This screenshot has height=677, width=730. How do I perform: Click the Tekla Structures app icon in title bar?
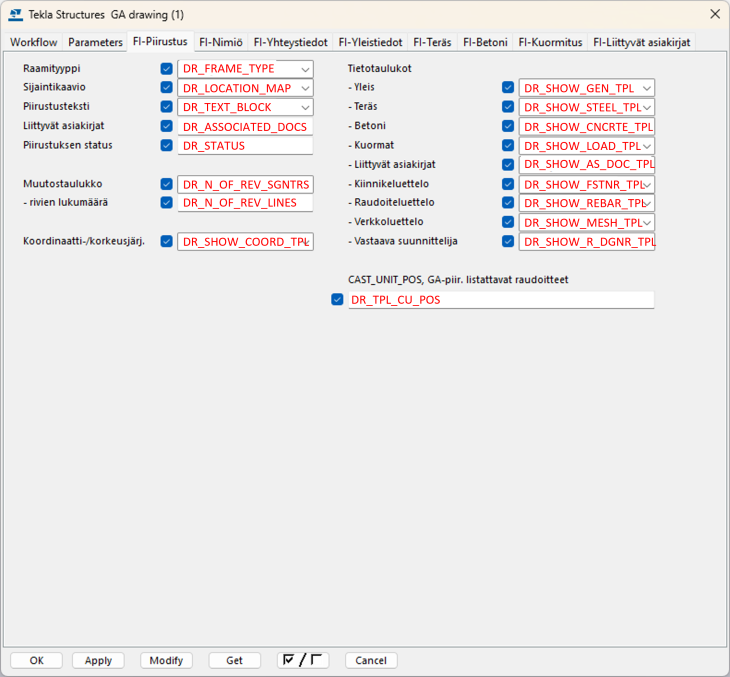(15, 14)
